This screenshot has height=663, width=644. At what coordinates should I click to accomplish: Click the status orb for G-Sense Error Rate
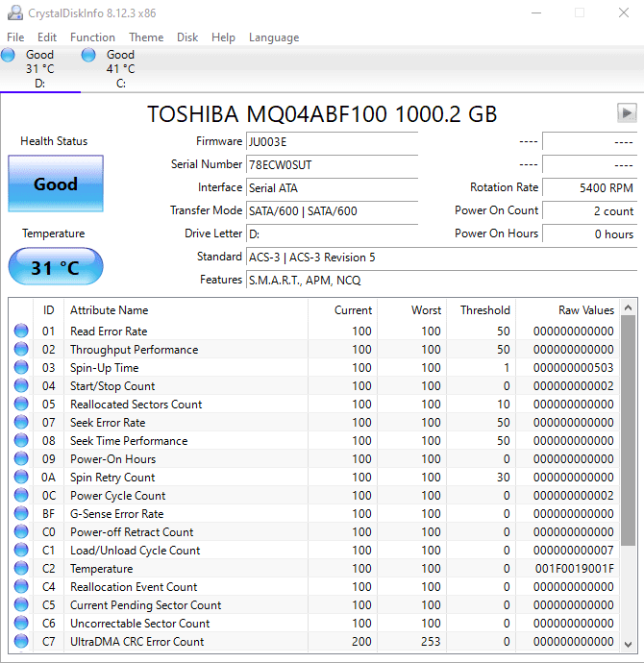[21, 514]
